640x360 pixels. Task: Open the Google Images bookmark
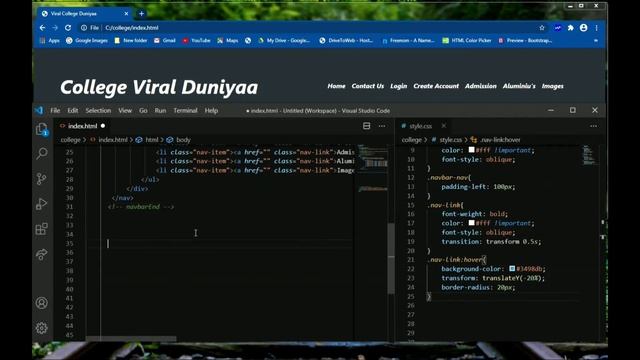tap(87, 40)
